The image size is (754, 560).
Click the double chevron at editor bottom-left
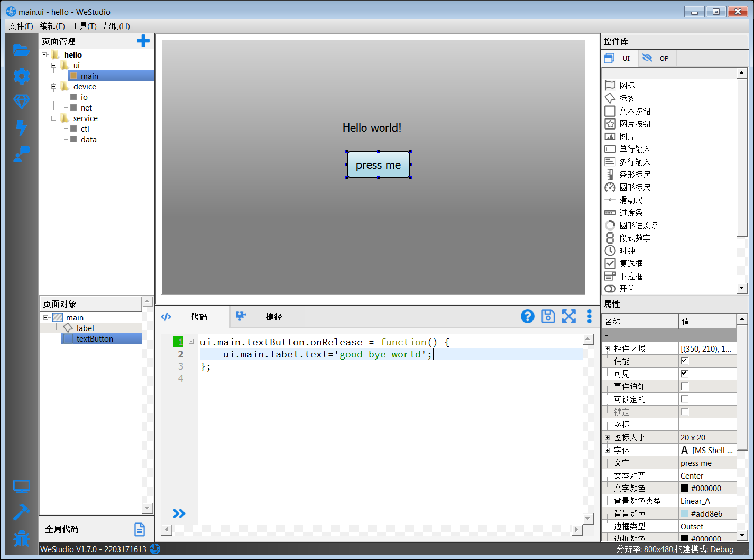179,513
